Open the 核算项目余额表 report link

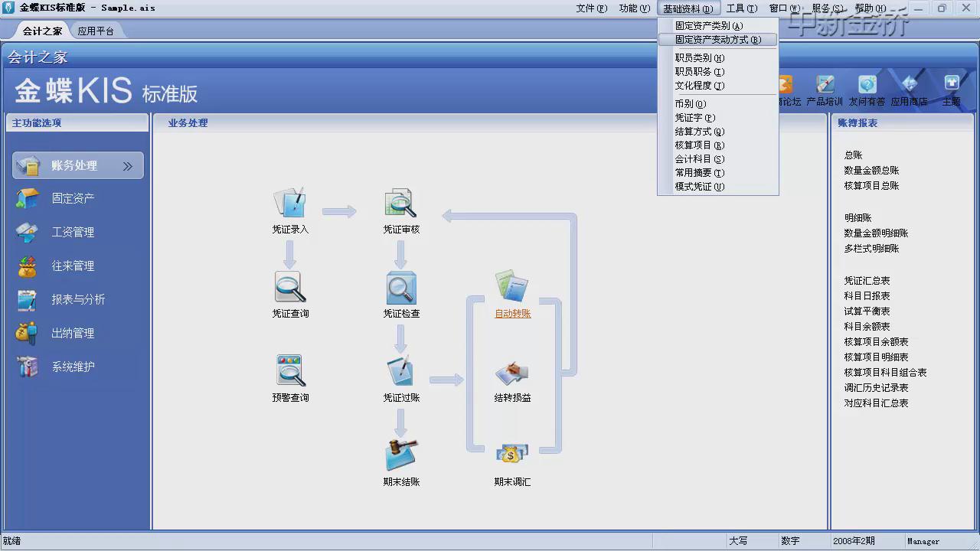pyautogui.click(x=876, y=342)
